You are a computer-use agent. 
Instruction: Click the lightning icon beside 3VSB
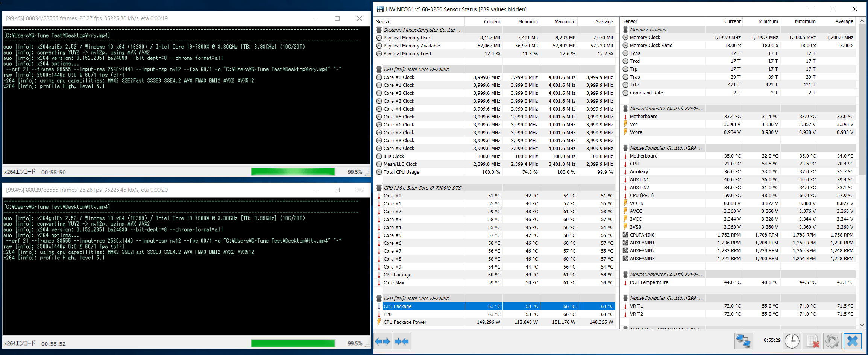click(x=625, y=227)
